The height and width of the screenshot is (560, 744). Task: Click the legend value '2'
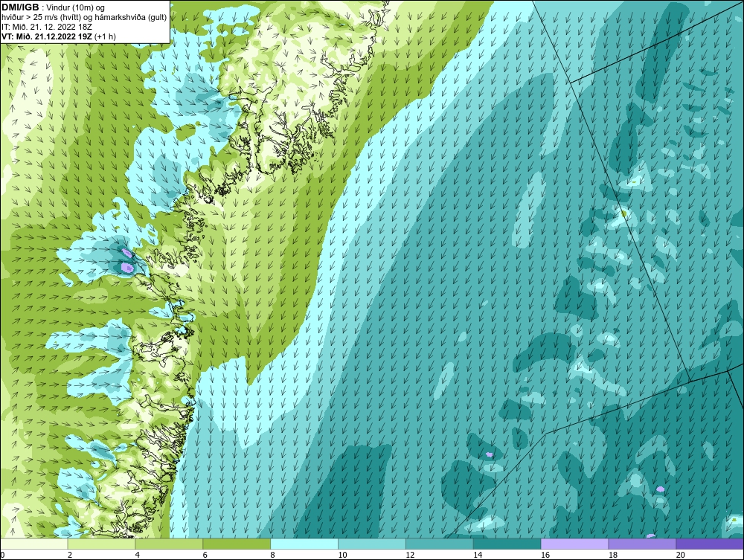coord(70,555)
